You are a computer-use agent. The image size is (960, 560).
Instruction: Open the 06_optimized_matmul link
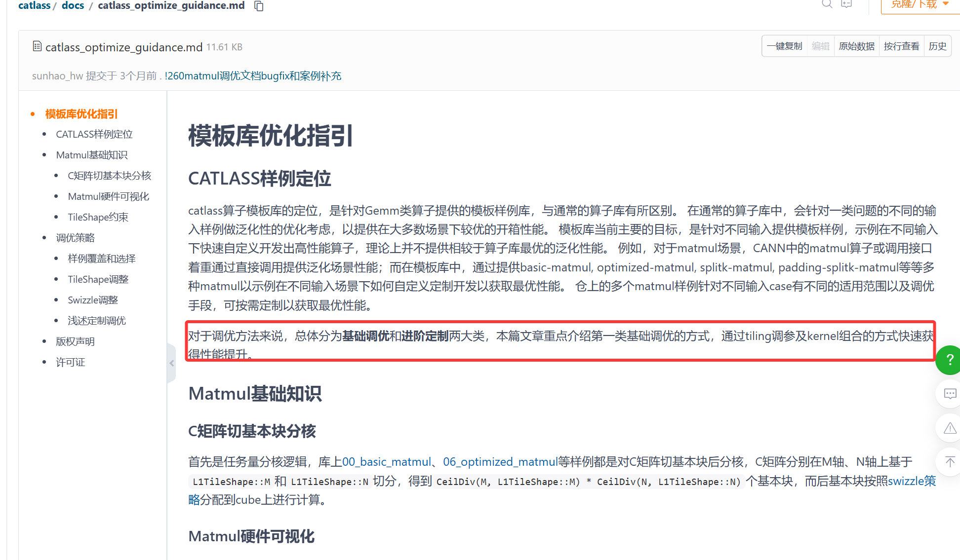[500, 462]
